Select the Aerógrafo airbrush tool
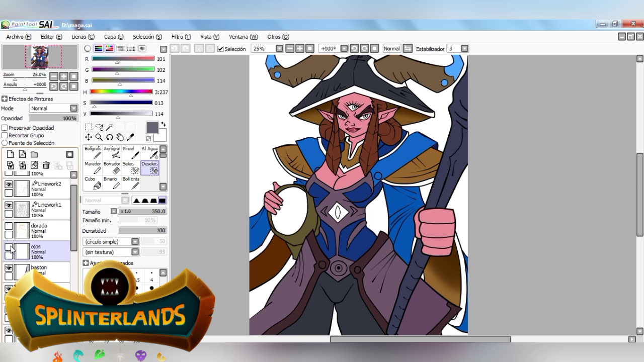 pyautogui.click(x=112, y=152)
